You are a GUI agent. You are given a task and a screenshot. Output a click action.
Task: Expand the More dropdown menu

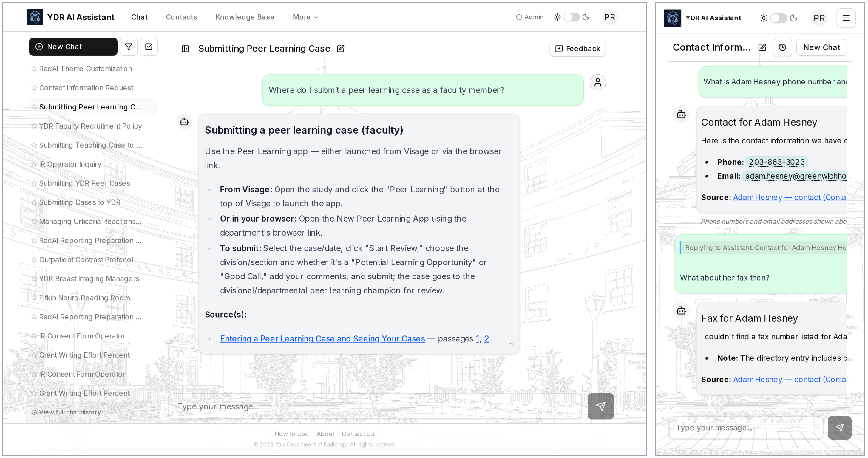point(305,17)
